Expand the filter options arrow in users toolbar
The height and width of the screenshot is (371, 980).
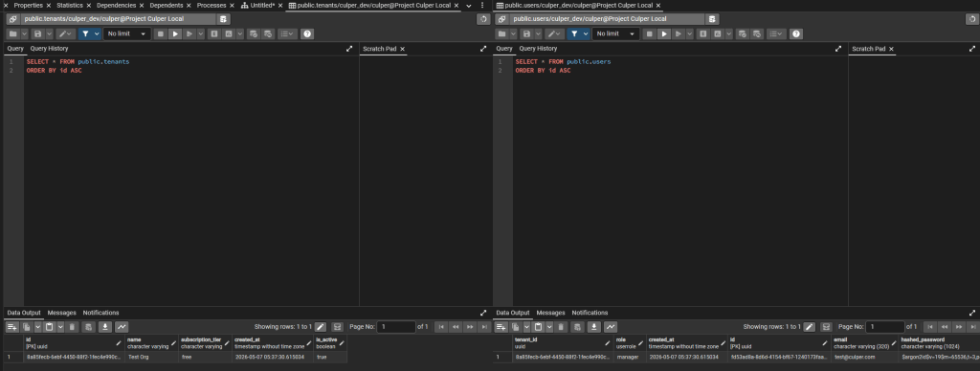[586, 33]
